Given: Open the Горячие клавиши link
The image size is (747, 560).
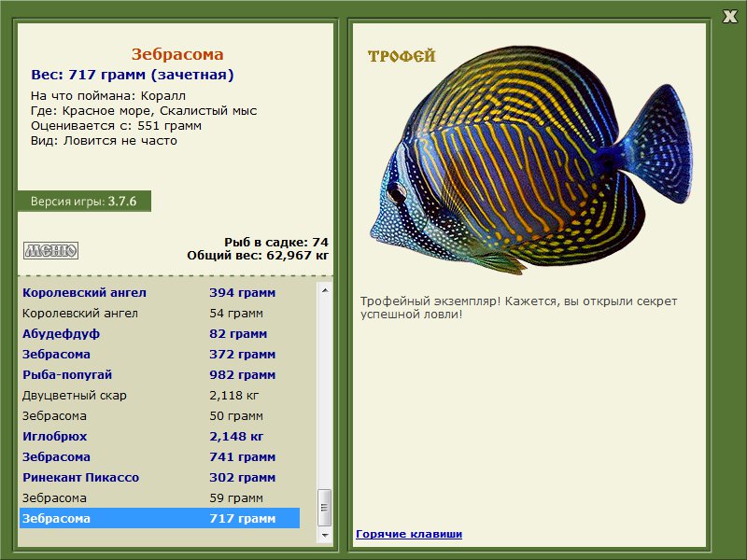Looking at the screenshot, I should pos(409,534).
